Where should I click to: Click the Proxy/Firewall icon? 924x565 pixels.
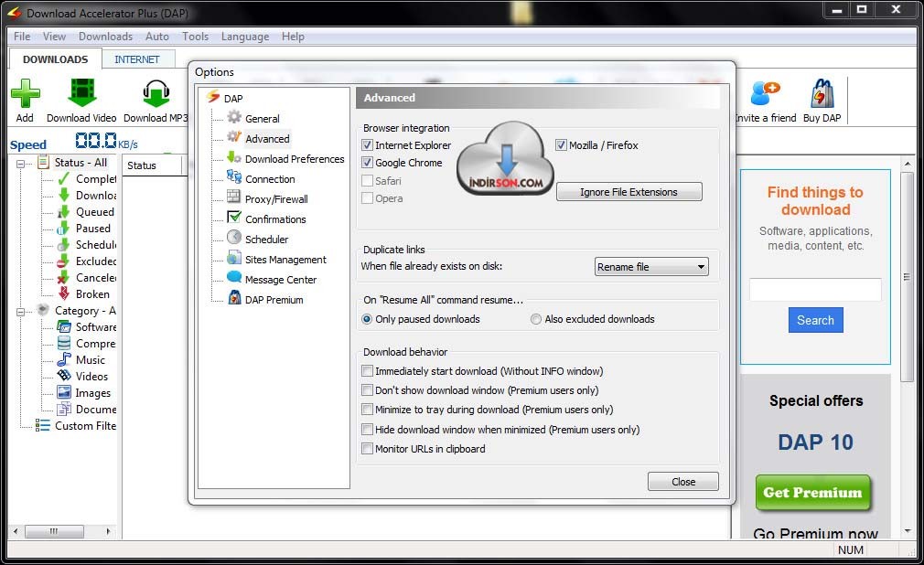tap(234, 197)
